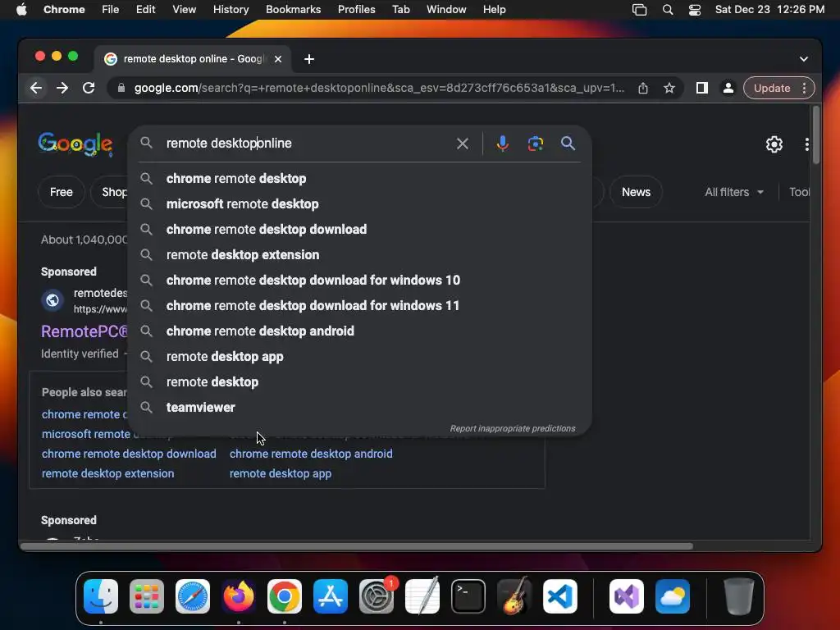Share this page from address bar
The width and height of the screenshot is (840, 630).
(643, 88)
